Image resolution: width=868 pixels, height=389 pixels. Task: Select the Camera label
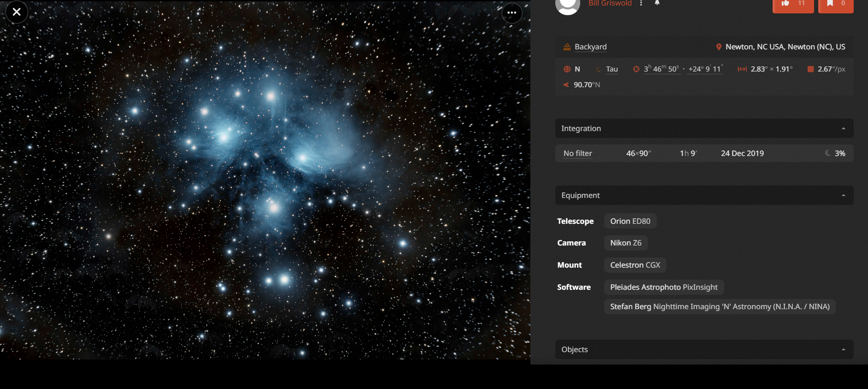[x=571, y=243]
